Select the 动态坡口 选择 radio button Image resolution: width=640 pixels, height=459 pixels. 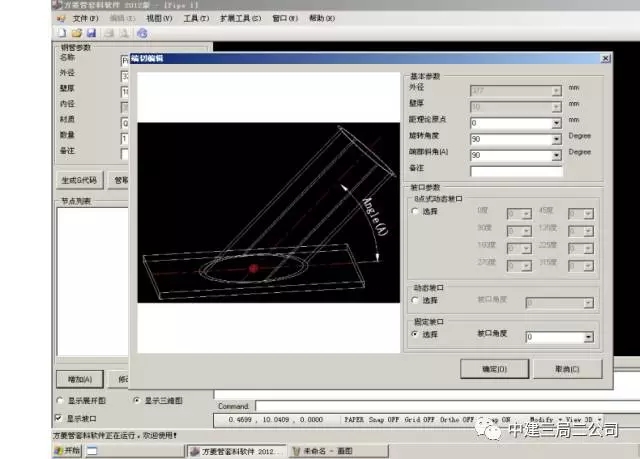[x=416, y=300]
